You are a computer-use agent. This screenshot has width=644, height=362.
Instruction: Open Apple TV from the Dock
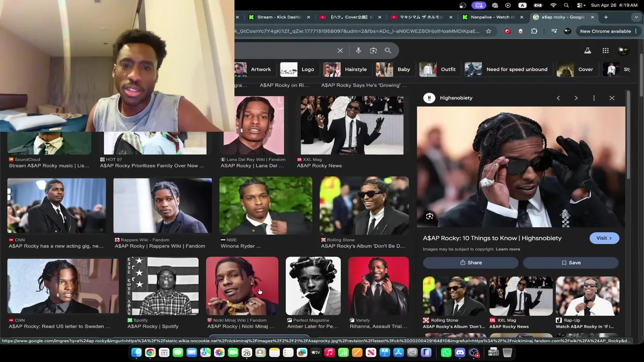(315, 352)
